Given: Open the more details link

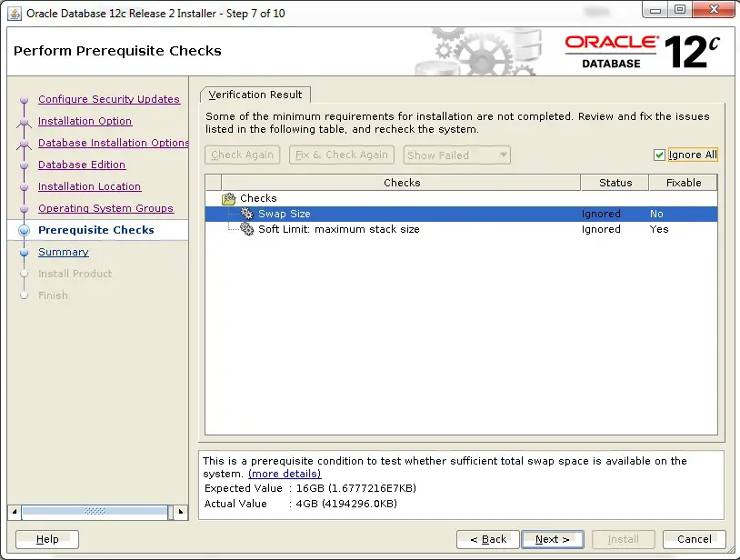Looking at the screenshot, I should click(x=285, y=474).
